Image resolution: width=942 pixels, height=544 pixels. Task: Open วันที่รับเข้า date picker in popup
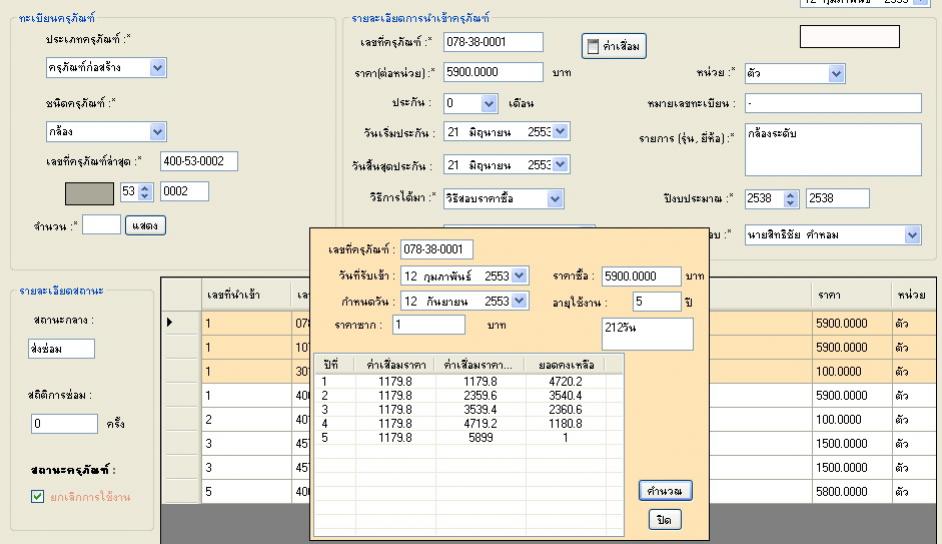click(517, 276)
